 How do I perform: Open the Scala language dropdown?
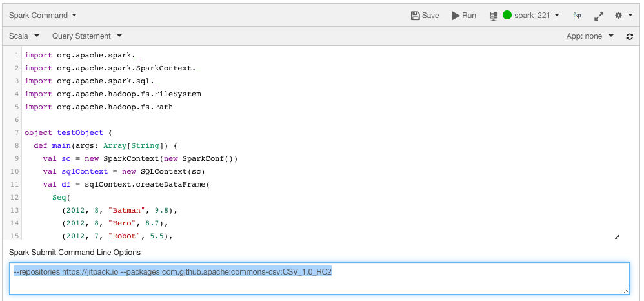click(x=25, y=36)
